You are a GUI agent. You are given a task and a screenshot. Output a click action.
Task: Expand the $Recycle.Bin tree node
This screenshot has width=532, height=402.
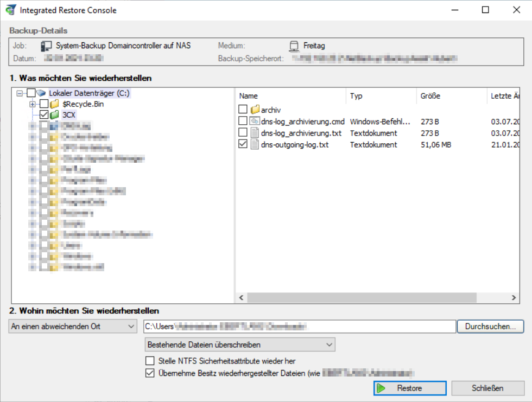32,104
